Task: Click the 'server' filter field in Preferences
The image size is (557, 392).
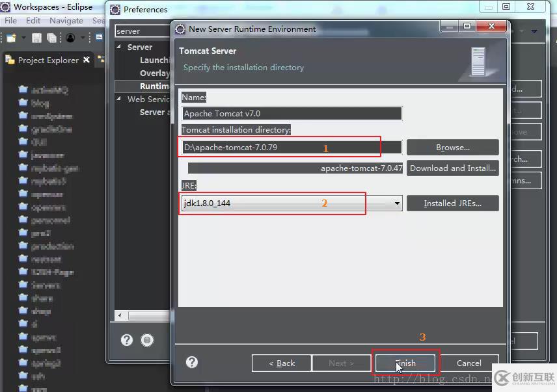Action: 143,31
